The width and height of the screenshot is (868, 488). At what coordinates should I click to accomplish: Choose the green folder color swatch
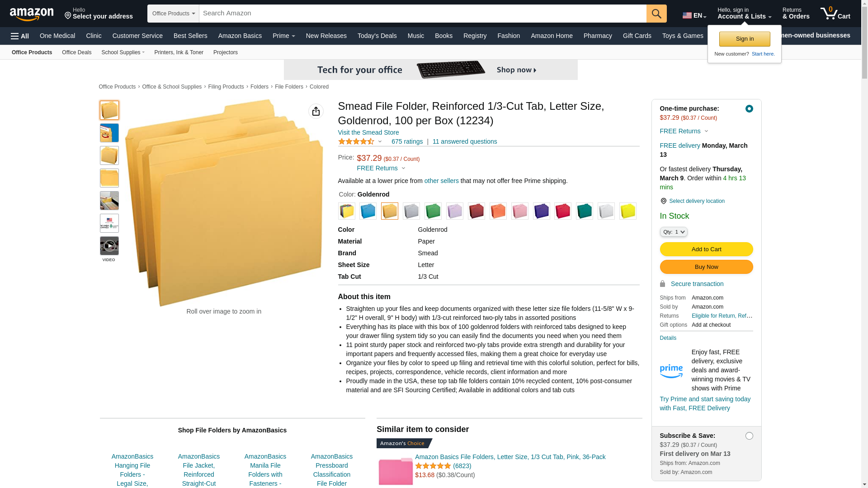(x=433, y=211)
